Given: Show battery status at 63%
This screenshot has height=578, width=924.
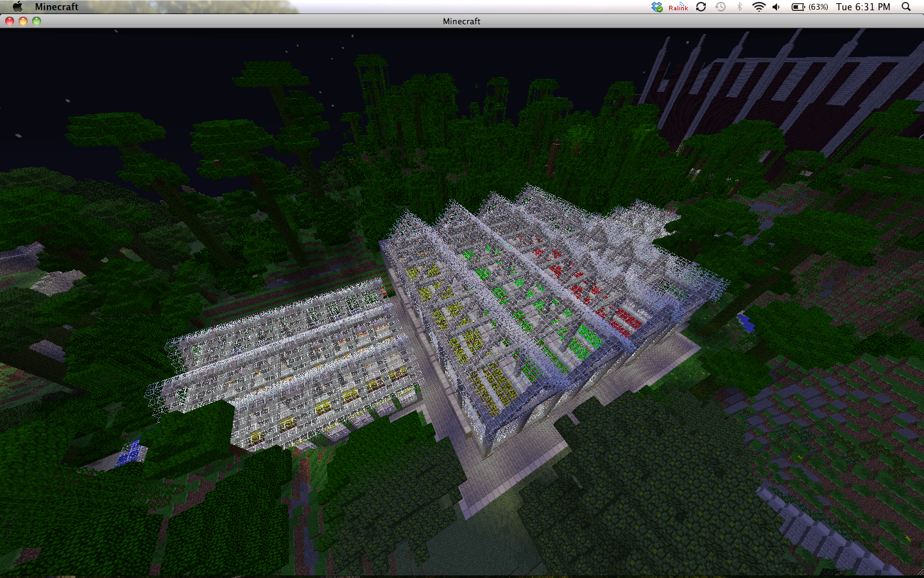Looking at the screenshot, I should 809,6.
